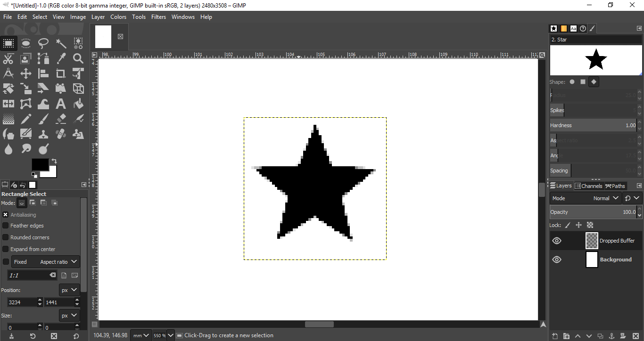
Task: Hide the Background layer
Action: click(557, 260)
